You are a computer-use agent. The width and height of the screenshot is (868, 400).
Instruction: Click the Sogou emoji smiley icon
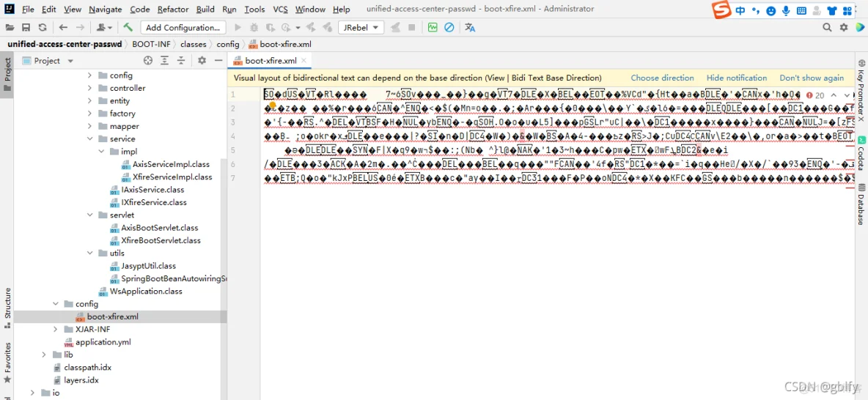point(771,10)
